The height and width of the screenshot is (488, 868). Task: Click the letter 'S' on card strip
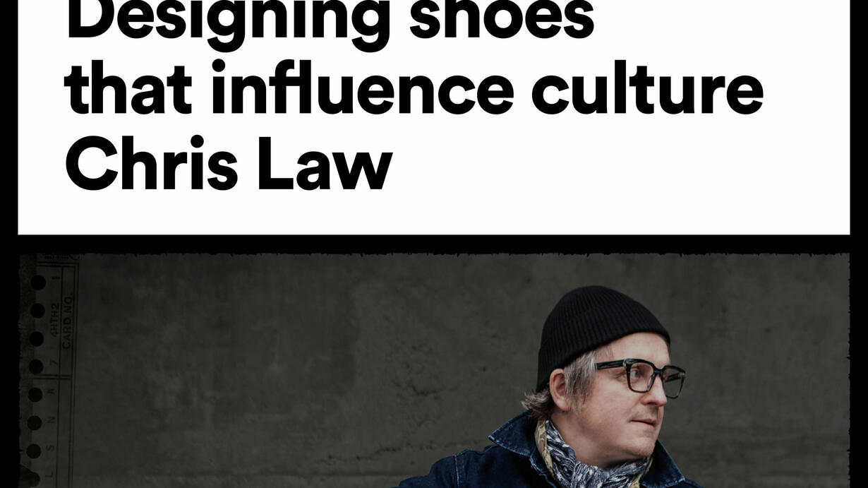[x=52, y=448]
